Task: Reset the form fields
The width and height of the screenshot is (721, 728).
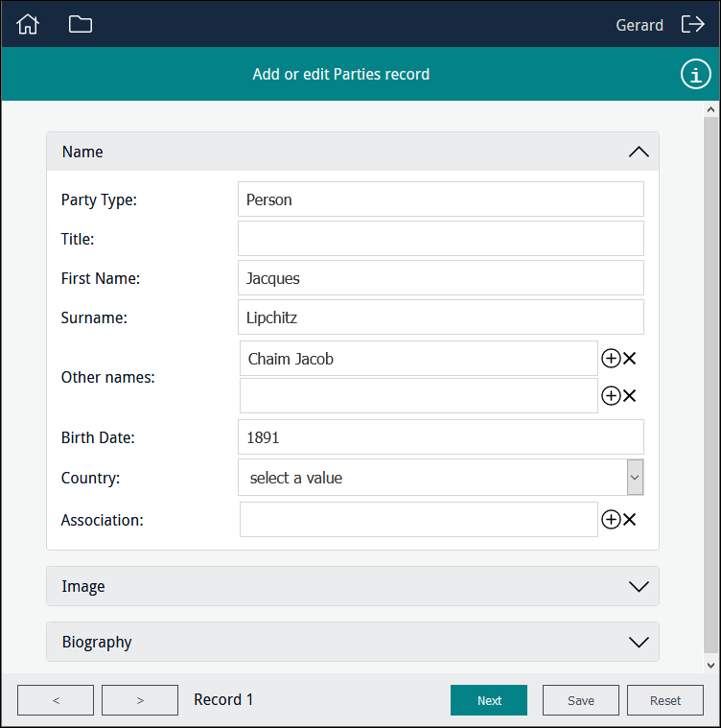Action: pos(664,700)
